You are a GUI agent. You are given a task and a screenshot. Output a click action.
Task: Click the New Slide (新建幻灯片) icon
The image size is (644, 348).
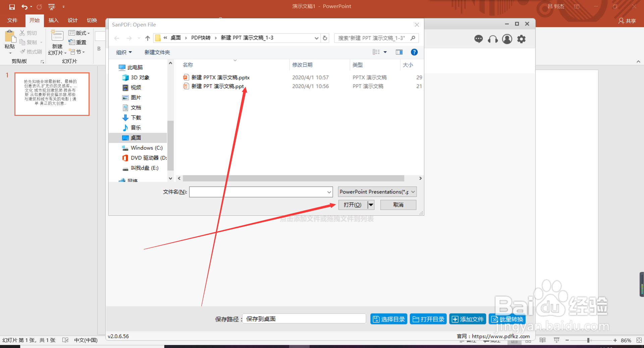57,36
